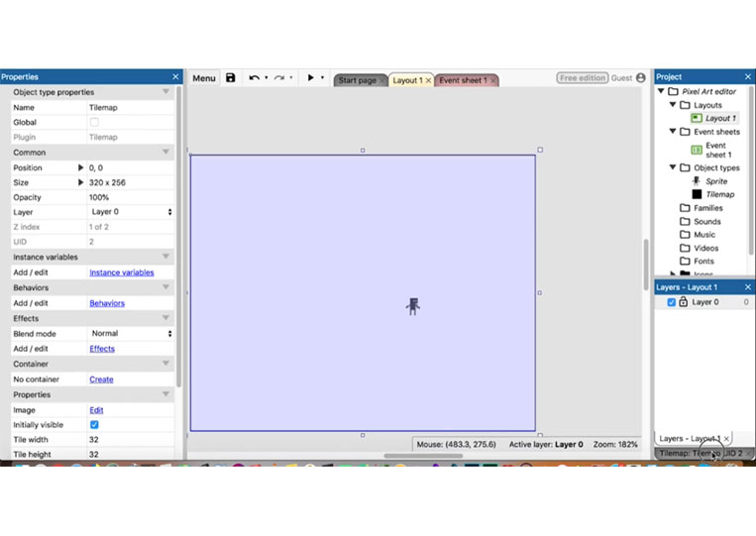
Task: Collapse the Behaviors section
Action: (x=165, y=287)
